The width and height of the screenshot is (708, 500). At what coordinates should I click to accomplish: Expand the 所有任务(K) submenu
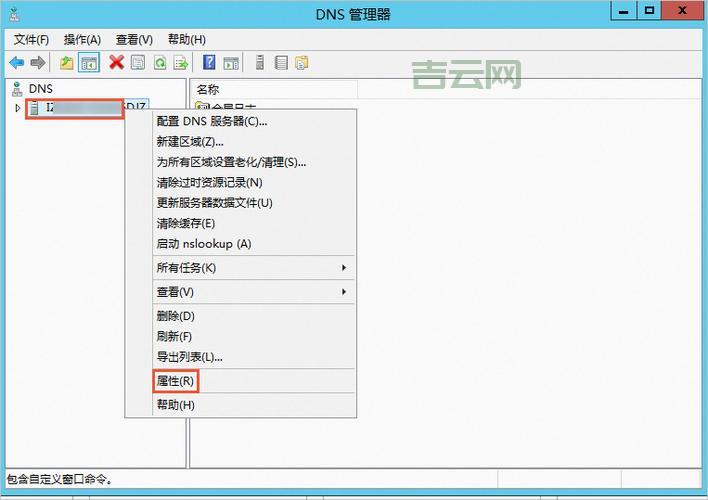click(254, 268)
